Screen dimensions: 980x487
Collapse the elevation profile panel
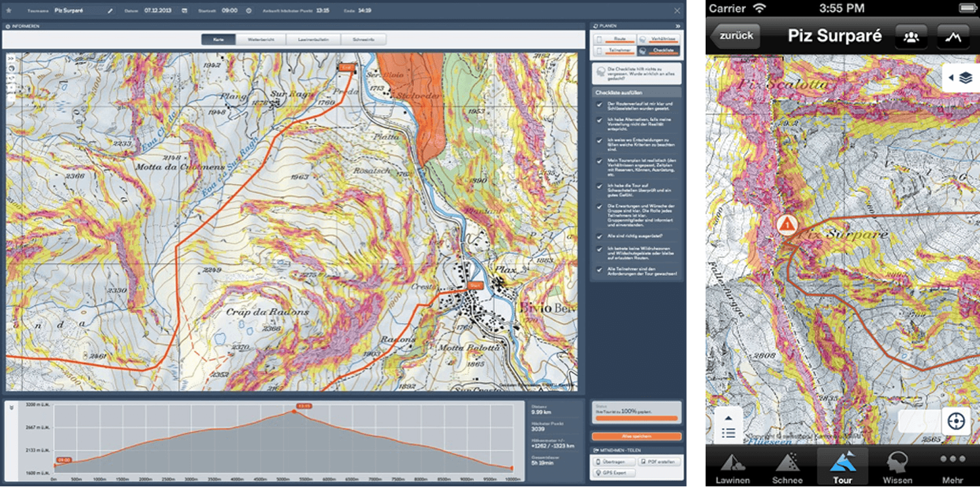tap(11, 406)
